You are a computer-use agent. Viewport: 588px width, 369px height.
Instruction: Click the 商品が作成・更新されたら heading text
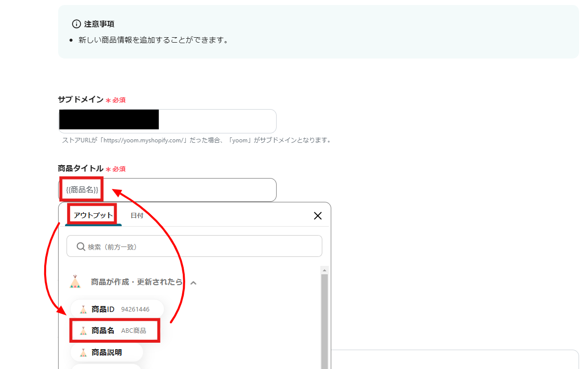click(137, 282)
